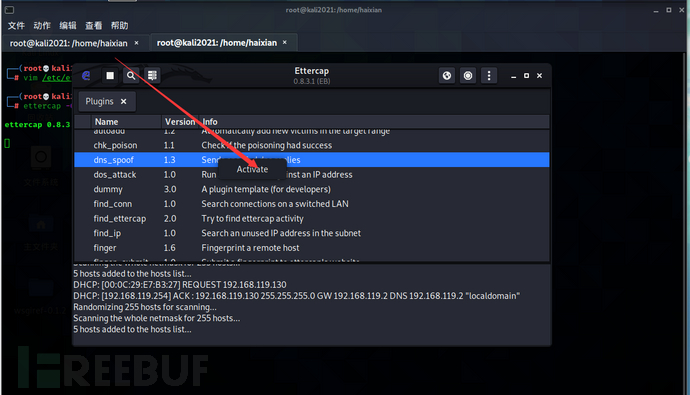This screenshot has height=395, width=690.
Task: Select the find_conn plugin row
Action: (x=312, y=204)
